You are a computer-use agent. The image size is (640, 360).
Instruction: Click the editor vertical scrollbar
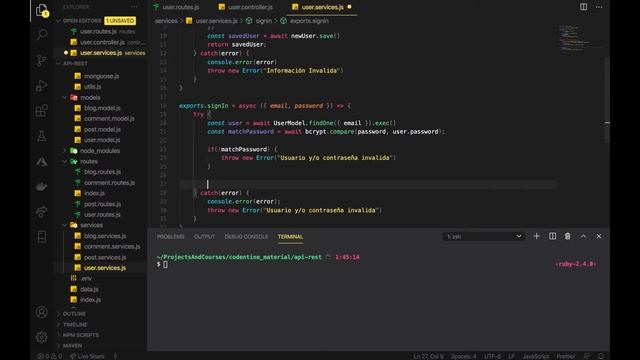click(x=607, y=100)
